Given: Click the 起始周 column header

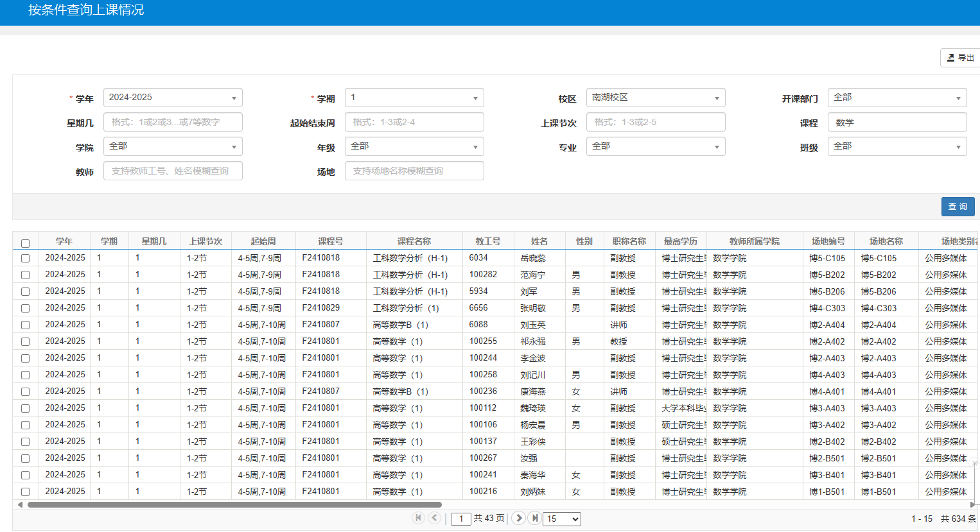Looking at the screenshot, I should pyautogui.click(x=263, y=241).
